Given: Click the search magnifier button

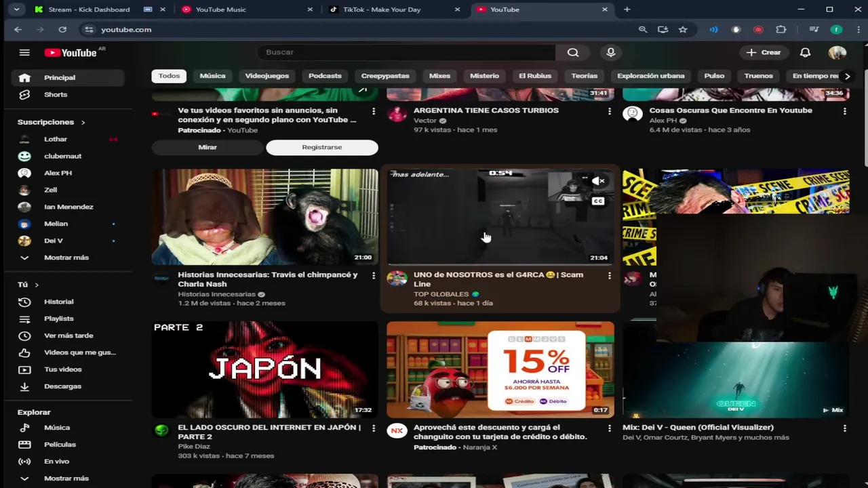Looking at the screenshot, I should pos(573,52).
